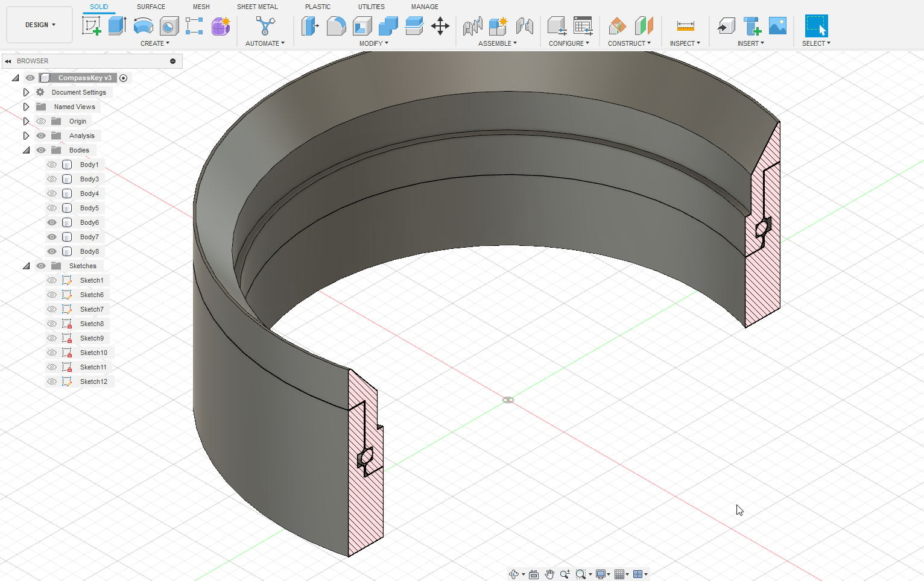Hide Body6 using its eye icon
The image size is (924, 581).
pyautogui.click(x=52, y=222)
